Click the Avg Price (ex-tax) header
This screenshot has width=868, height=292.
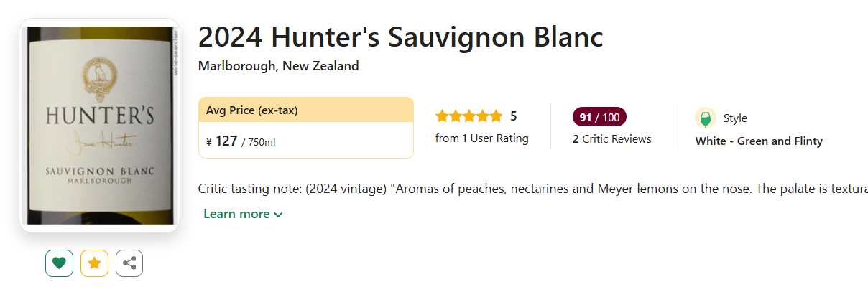[251, 110]
